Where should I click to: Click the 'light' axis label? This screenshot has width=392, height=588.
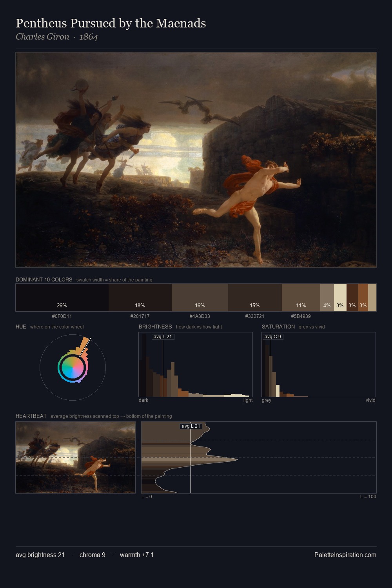click(x=248, y=400)
